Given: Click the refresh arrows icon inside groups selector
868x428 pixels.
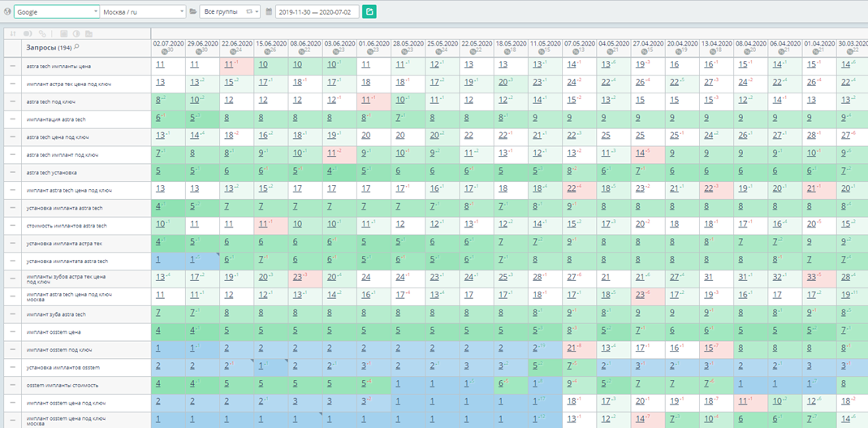Looking at the screenshot, I should pyautogui.click(x=249, y=11).
